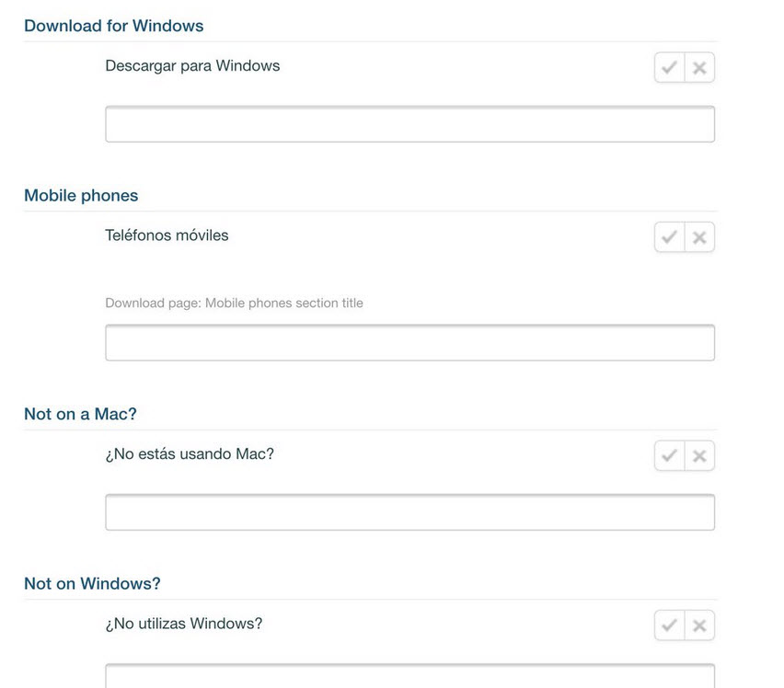Approve the '¿No estás usando Mac?' suggestion
Screen dimensions: 784x688
click(x=669, y=455)
